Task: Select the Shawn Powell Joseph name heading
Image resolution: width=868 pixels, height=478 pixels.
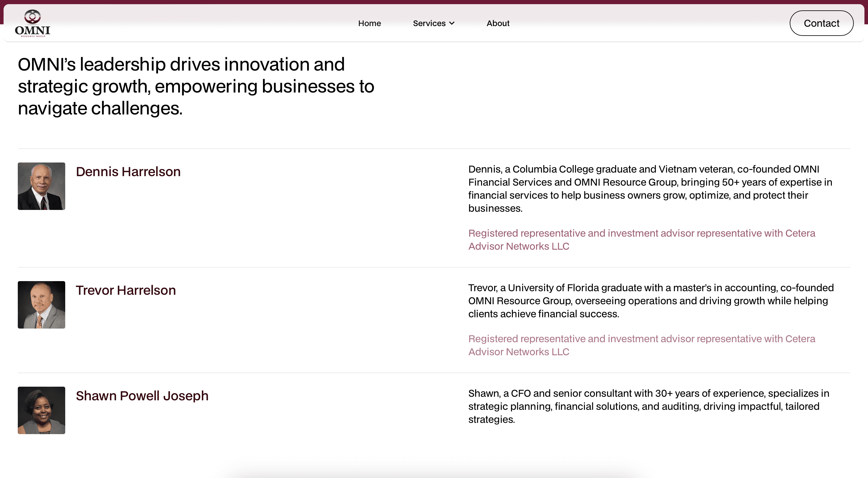Action: pyautogui.click(x=142, y=396)
